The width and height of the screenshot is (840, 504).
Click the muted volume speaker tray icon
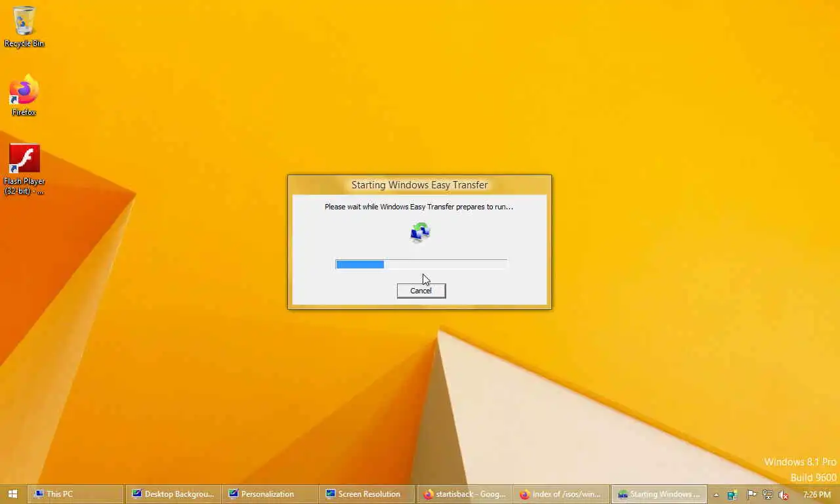[x=783, y=495]
